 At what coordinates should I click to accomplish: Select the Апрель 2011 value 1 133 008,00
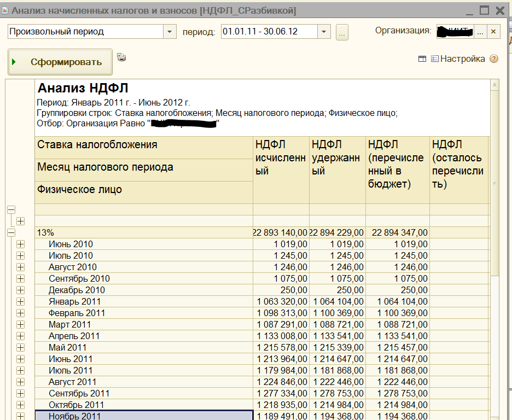point(281,336)
